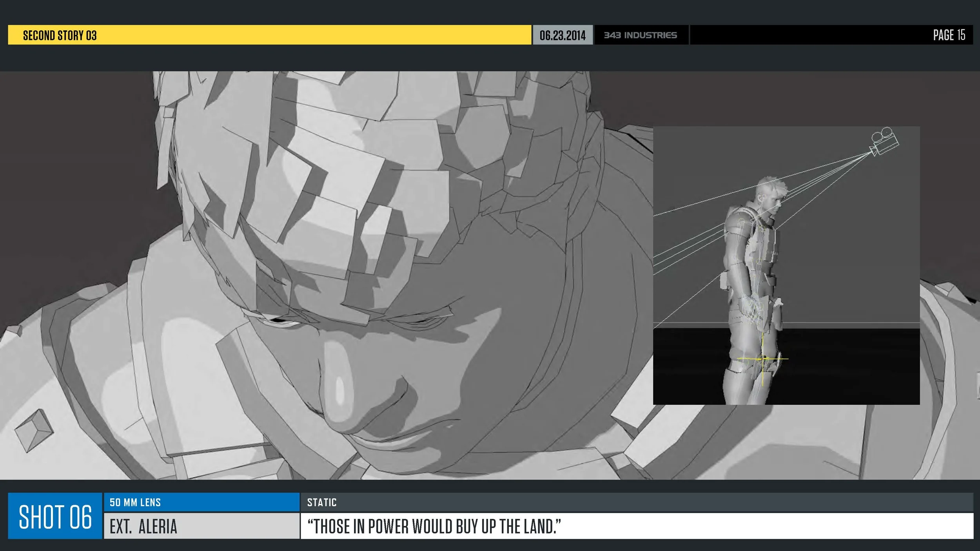Click the PAGE 15 indicator
This screenshot has width=980, height=551.
click(949, 35)
